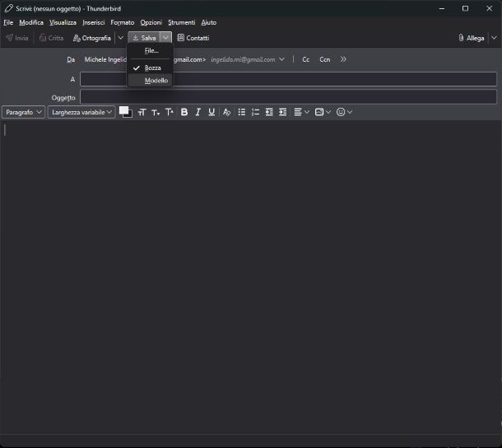This screenshot has height=448, width=502.
Task: Click the underline formatting icon
Action: 211,112
